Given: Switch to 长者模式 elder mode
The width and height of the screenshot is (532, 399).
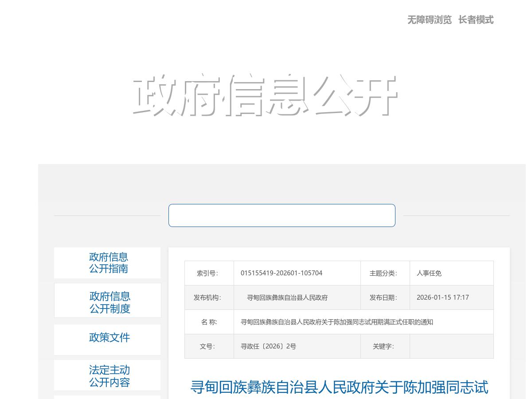Looking at the screenshot, I should pyautogui.click(x=476, y=20).
